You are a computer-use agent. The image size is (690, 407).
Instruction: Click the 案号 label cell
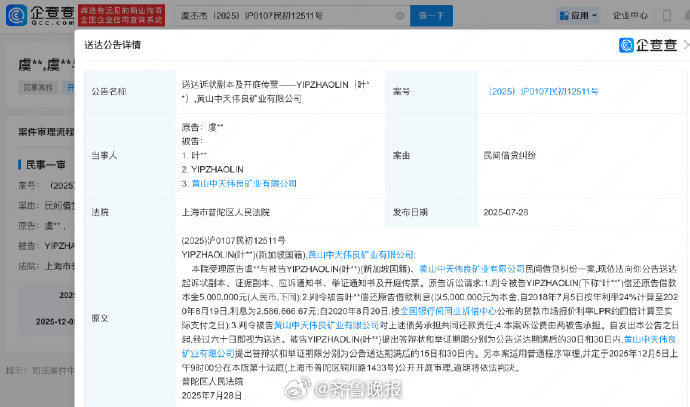[x=432, y=92]
